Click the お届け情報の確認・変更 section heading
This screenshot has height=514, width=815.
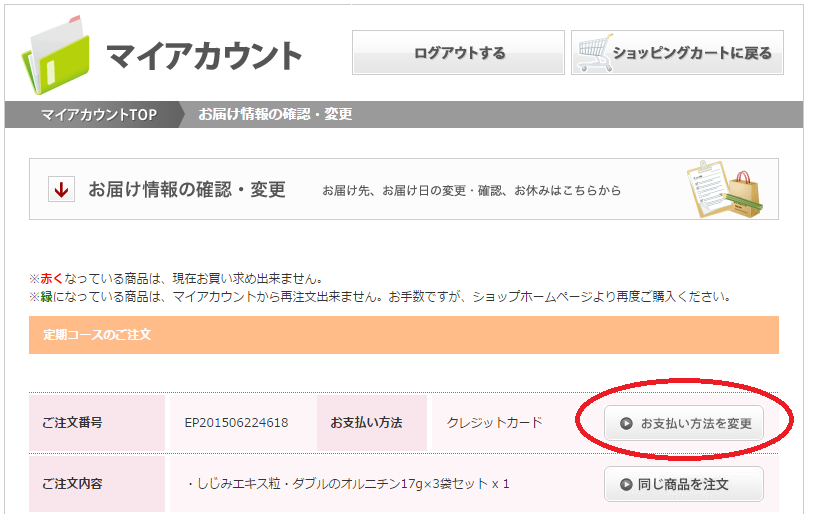click(x=187, y=190)
